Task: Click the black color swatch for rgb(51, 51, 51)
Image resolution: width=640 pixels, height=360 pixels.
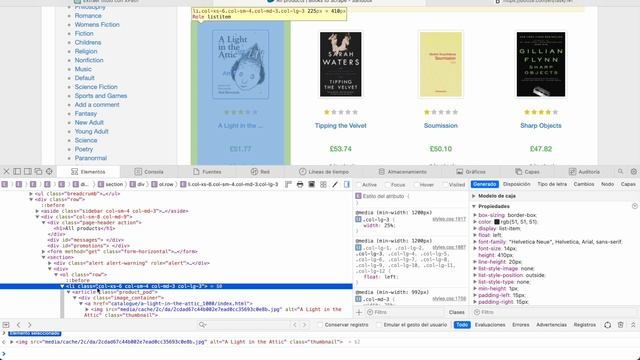Action: (497, 222)
